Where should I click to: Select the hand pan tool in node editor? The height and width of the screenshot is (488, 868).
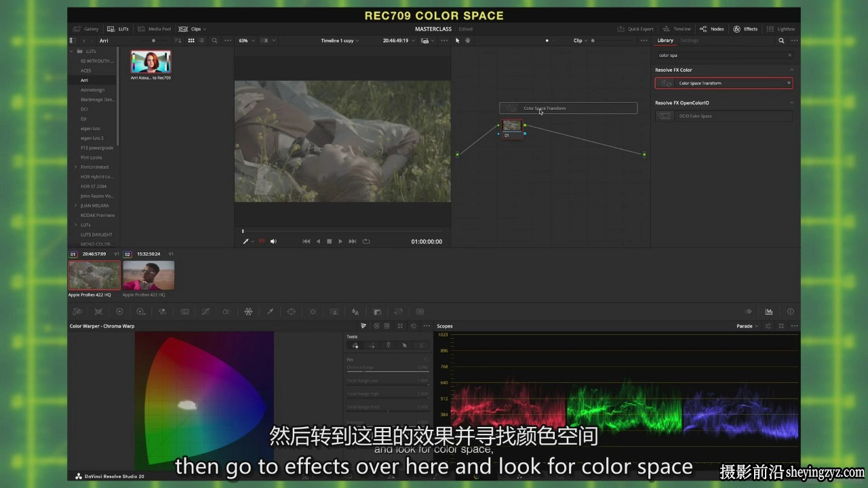467,41
